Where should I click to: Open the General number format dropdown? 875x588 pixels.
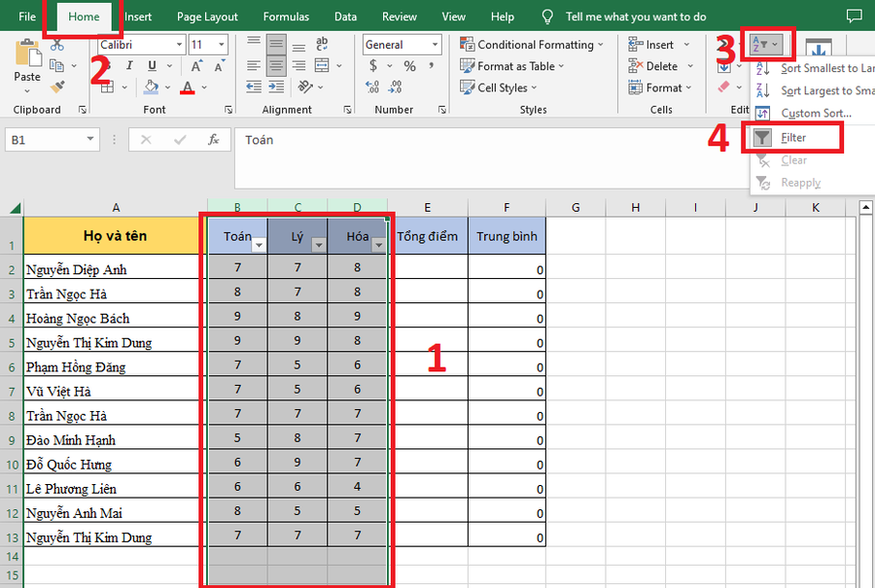435,45
